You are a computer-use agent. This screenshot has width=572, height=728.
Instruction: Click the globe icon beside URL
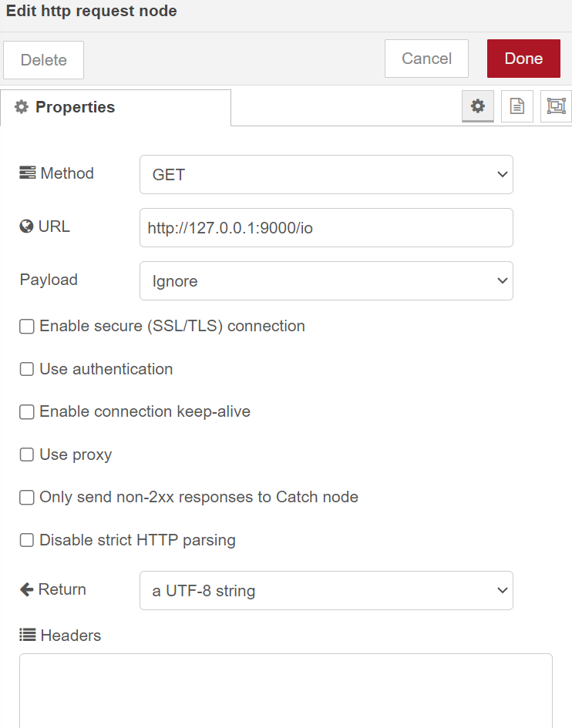[x=27, y=226]
